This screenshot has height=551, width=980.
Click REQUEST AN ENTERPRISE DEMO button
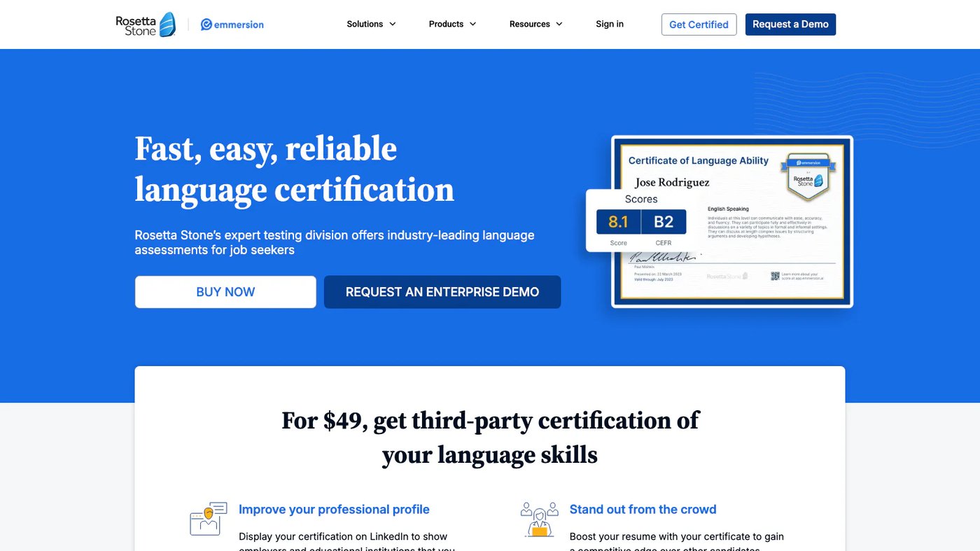(x=442, y=292)
